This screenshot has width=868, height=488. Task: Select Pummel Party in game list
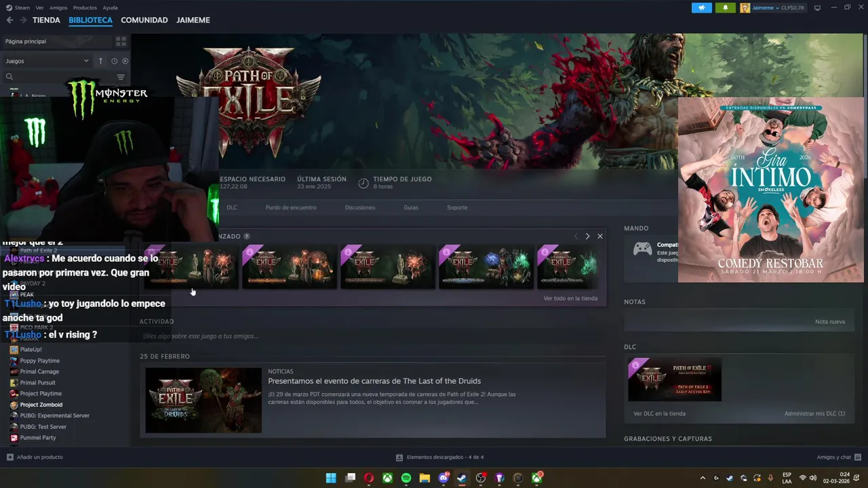pyautogui.click(x=38, y=438)
